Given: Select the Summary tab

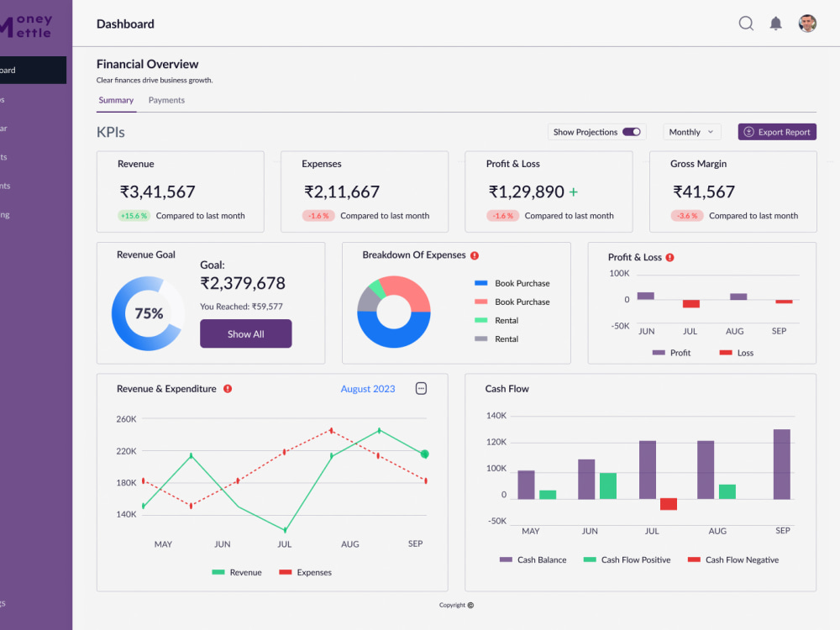Looking at the screenshot, I should [x=116, y=100].
